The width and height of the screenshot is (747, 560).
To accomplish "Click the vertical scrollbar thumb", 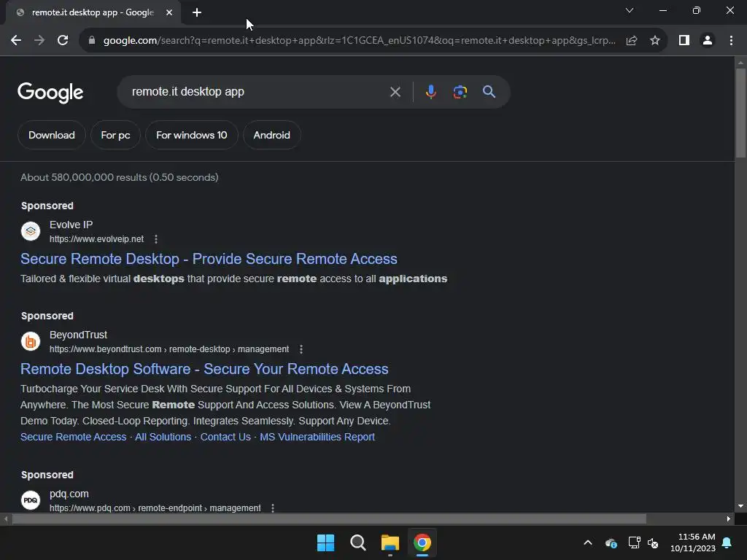I will click(740, 112).
